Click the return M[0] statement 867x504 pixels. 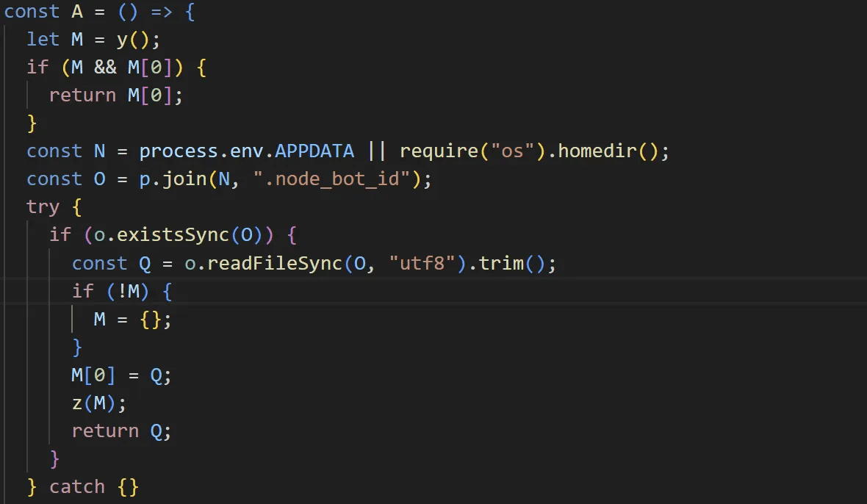tap(114, 95)
